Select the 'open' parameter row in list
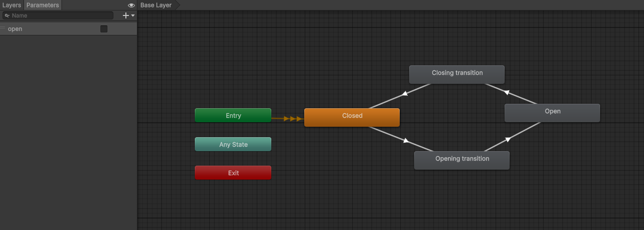Screen dimensions: 644x230 50,29
